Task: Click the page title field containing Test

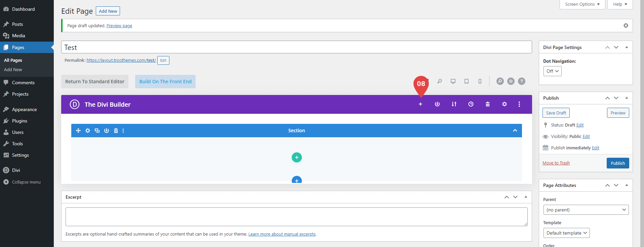Action: pos(296,47)
